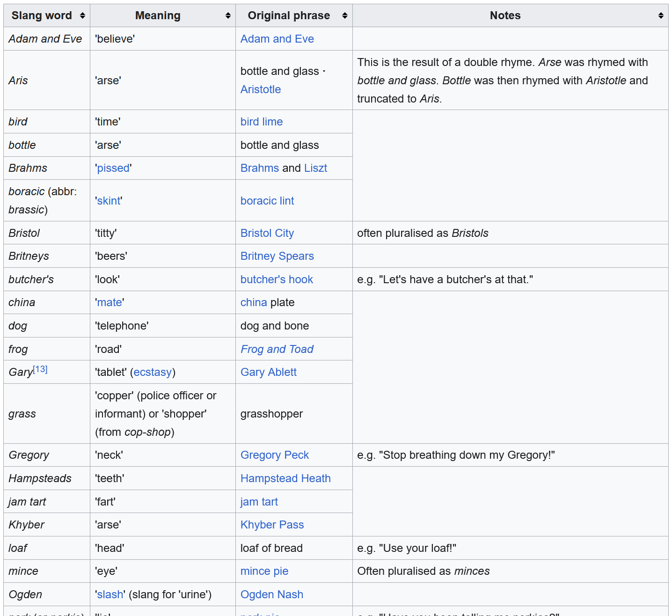Viewport: 672px width, 616px height.
Task: Select the 'Use your loaf!' note
Action: [407, 548]
